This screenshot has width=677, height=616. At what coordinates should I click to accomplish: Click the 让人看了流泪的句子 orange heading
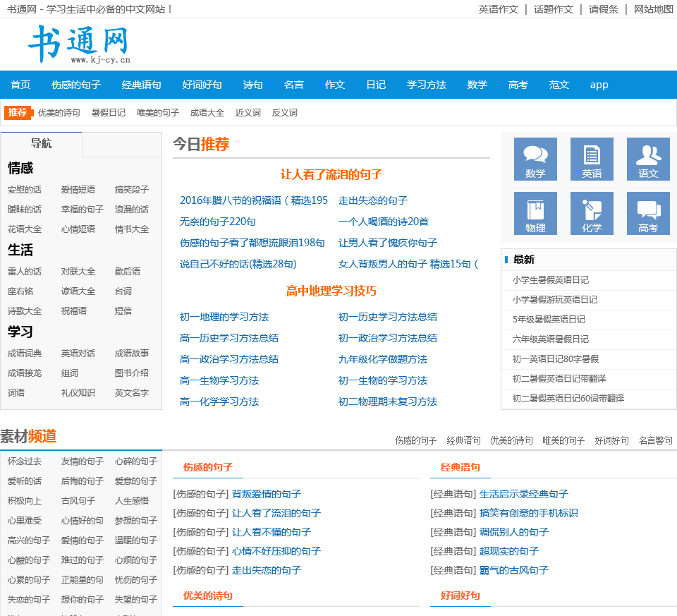tap(331, 174)
